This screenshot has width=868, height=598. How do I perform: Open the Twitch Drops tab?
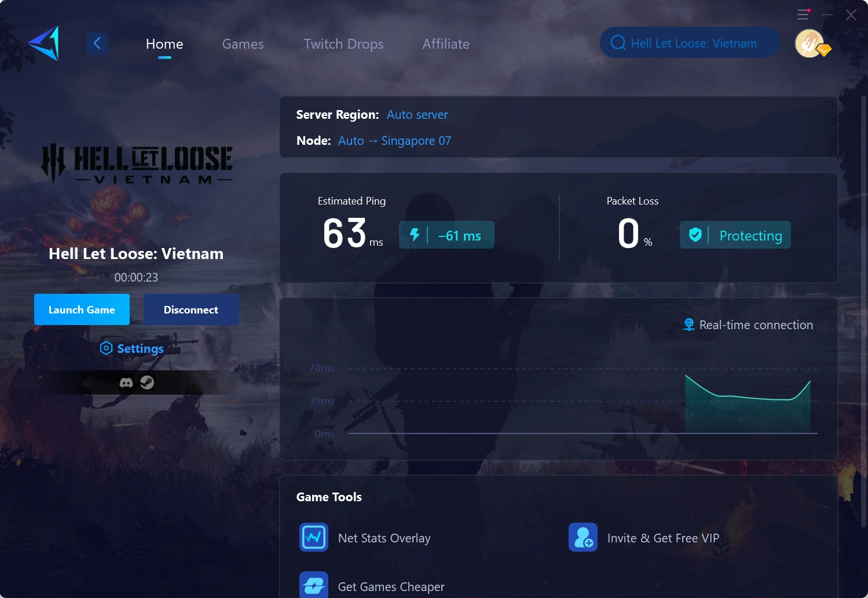344,44
